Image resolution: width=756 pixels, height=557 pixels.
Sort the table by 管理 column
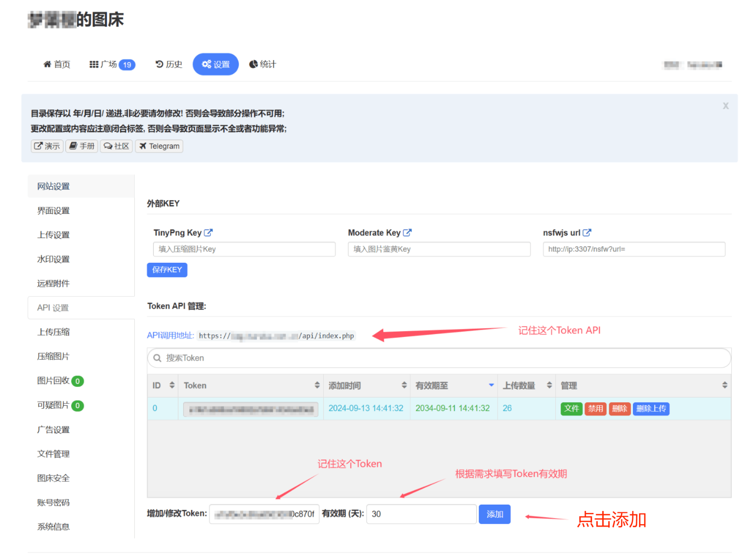pos(644,386)
